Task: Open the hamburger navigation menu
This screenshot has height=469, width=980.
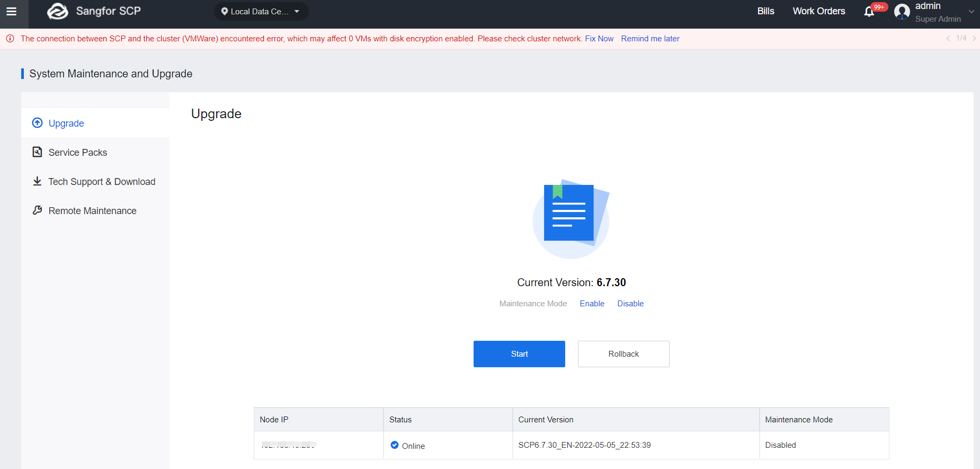Action: point(11,11)
